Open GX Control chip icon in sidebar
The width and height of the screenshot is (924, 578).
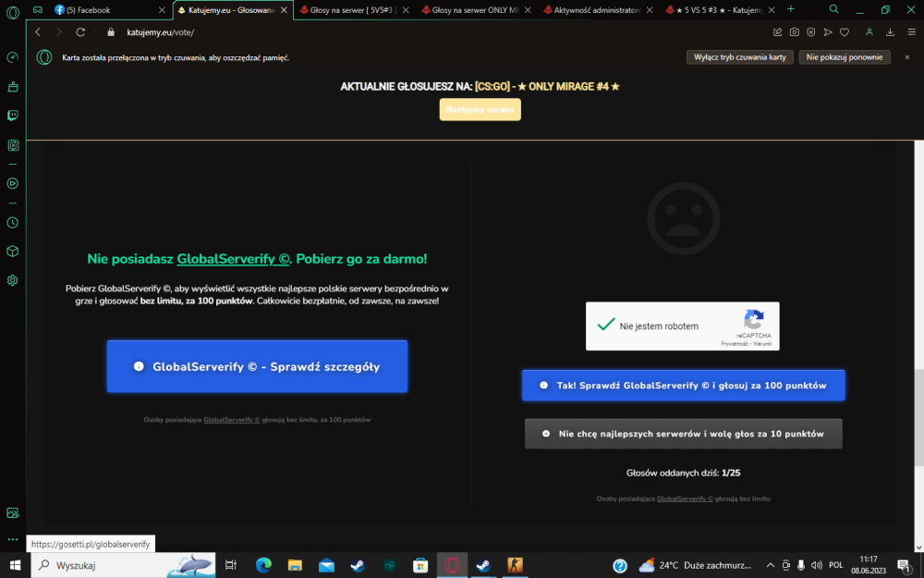[x=12, y=145]
